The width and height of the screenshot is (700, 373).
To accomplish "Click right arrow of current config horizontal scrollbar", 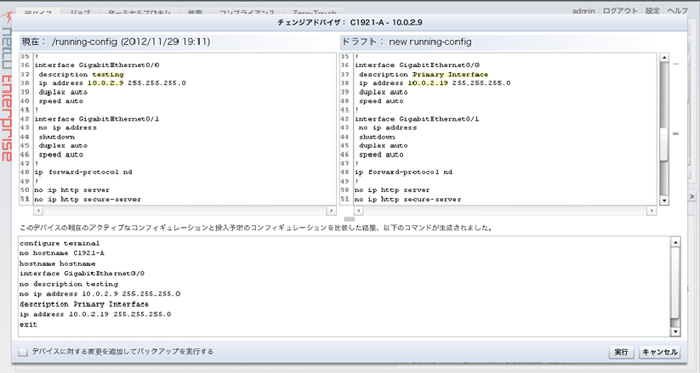I will (331, 210).
